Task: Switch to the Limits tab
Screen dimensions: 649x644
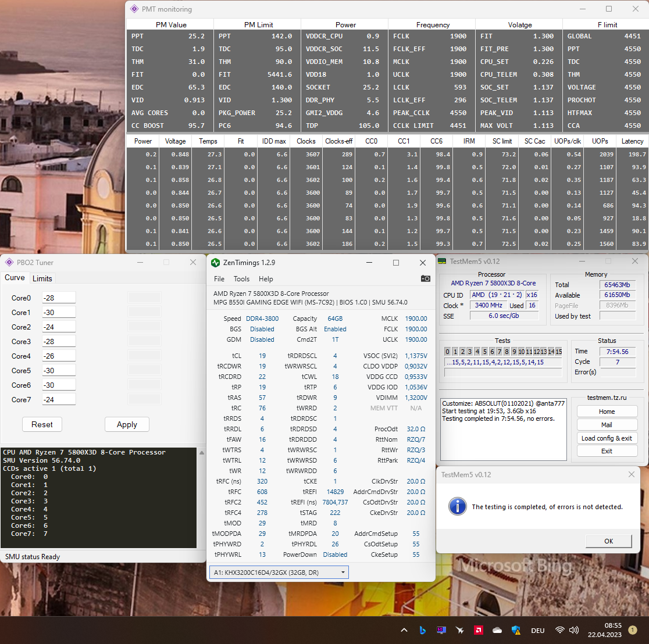Action: [42, 278]
